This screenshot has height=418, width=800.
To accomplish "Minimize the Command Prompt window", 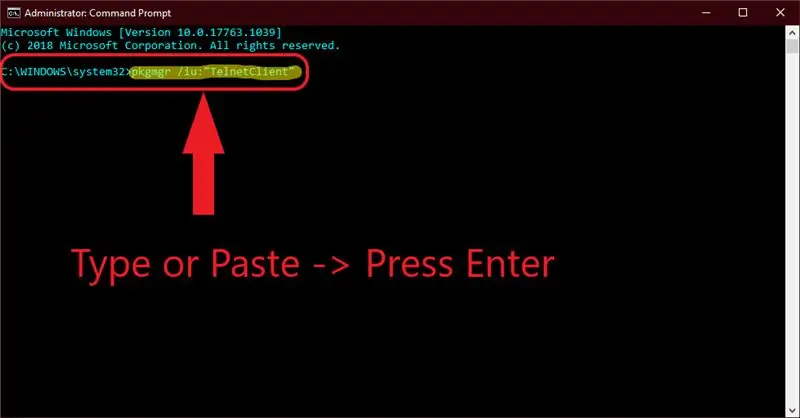I will (706, 13).
